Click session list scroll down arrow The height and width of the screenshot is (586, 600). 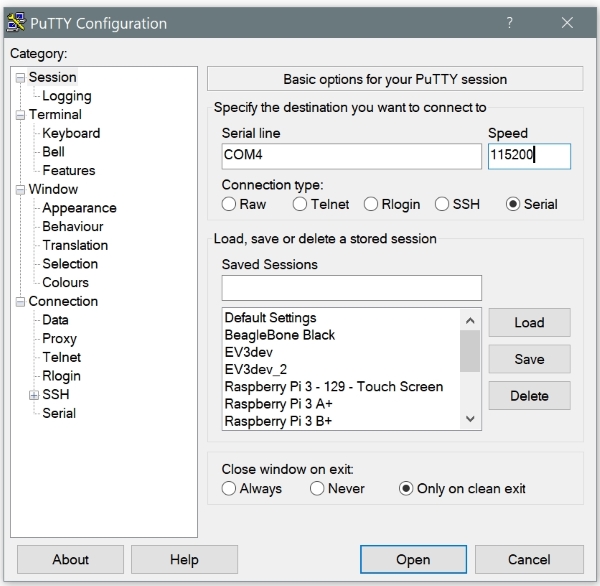pyautogui.click(x=470, y=419)
